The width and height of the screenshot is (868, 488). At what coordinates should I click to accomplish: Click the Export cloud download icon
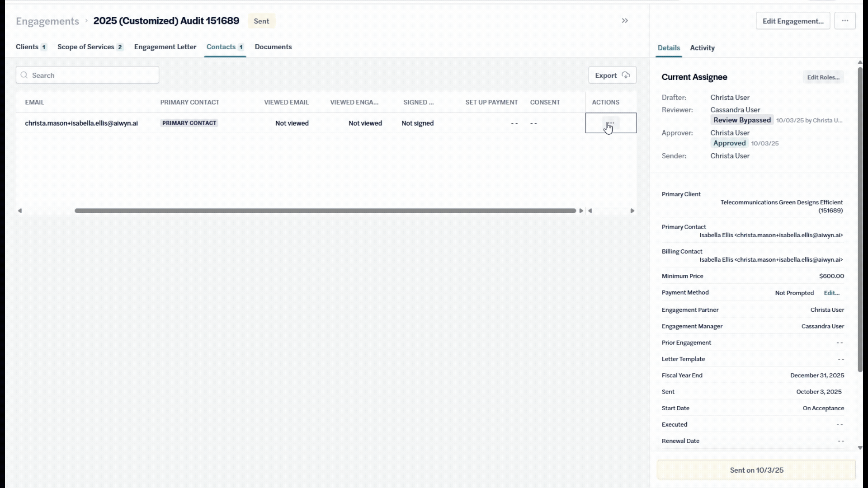pyautogui.click(x=626, y=75)
